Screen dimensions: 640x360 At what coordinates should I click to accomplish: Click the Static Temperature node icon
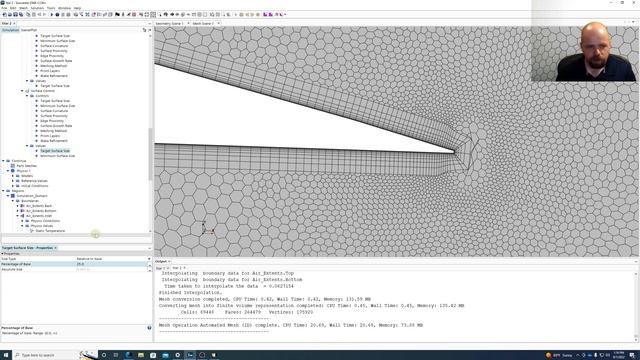pyautogui.click(x=32, y=231)
